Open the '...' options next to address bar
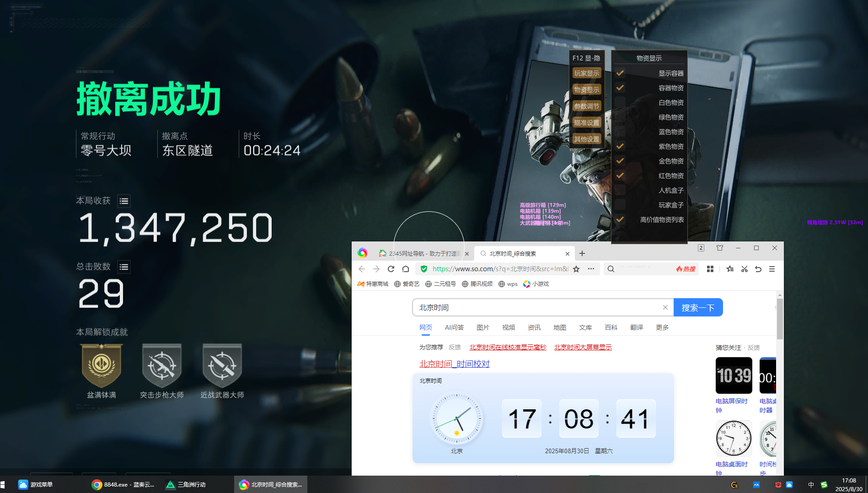Screen dimensions: 868x493 click(x=591, y=269)
